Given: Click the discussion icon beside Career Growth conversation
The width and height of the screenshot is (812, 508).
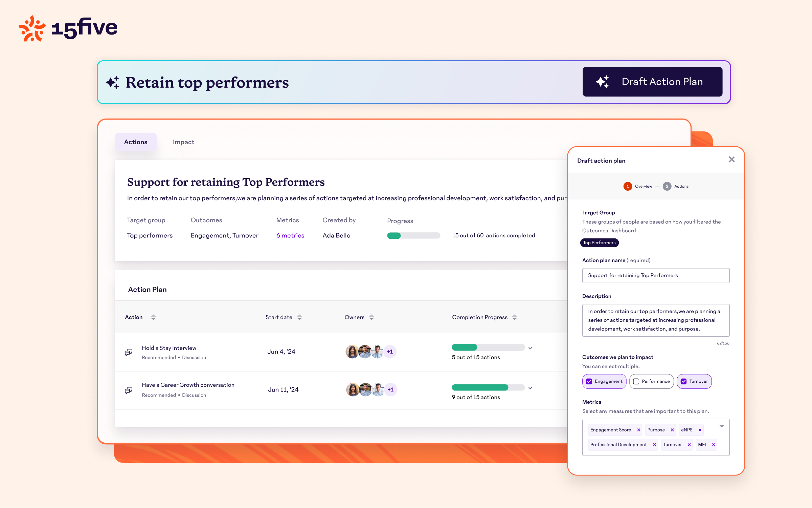Looking at the screenshot, I should (129, 390).
